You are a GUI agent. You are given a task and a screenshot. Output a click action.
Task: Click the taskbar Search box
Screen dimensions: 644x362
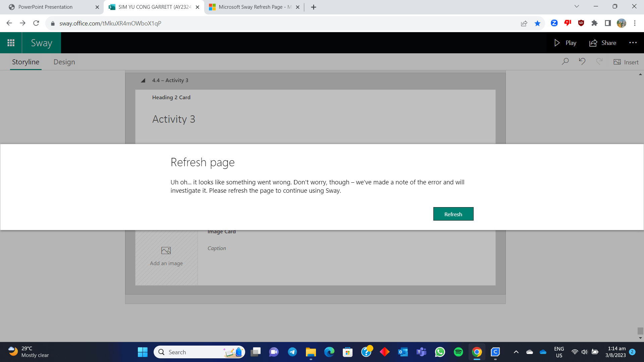tap(199, 352)
